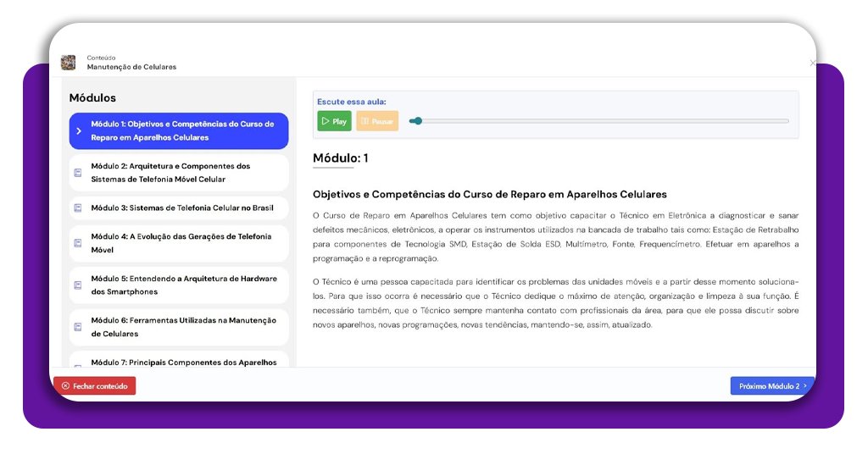Image resolution: width=868 pixels, height=454 pixels.
Task: Click the arrow on Próximo Módulo 2
Action: pyautogui.click(x=804, y=386)
